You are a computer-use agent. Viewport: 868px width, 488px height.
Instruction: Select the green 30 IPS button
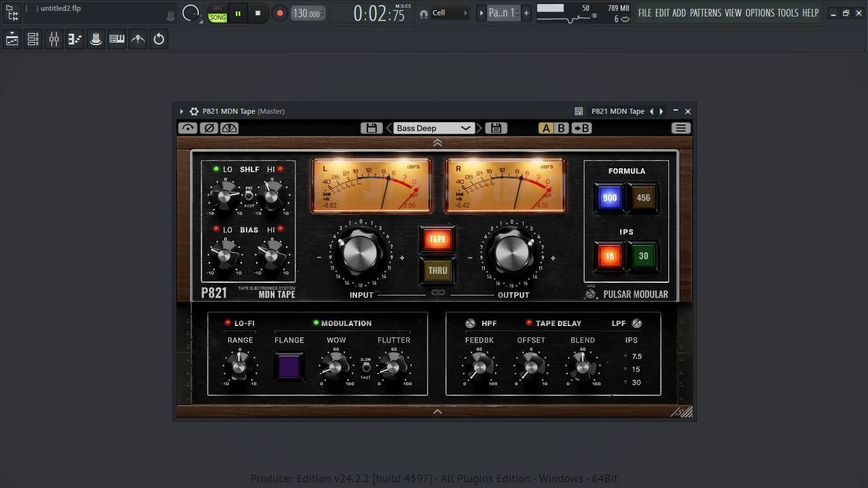point(643,256)
